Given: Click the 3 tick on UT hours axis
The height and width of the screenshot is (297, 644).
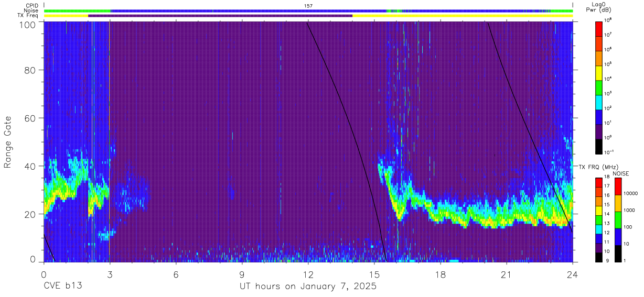Looking at the screenshot, I should 110,274.
